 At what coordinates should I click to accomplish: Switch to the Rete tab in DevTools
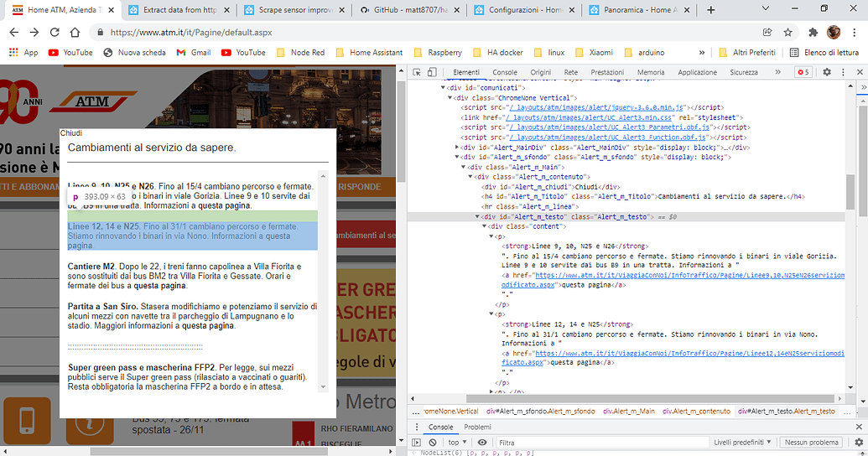571,72
